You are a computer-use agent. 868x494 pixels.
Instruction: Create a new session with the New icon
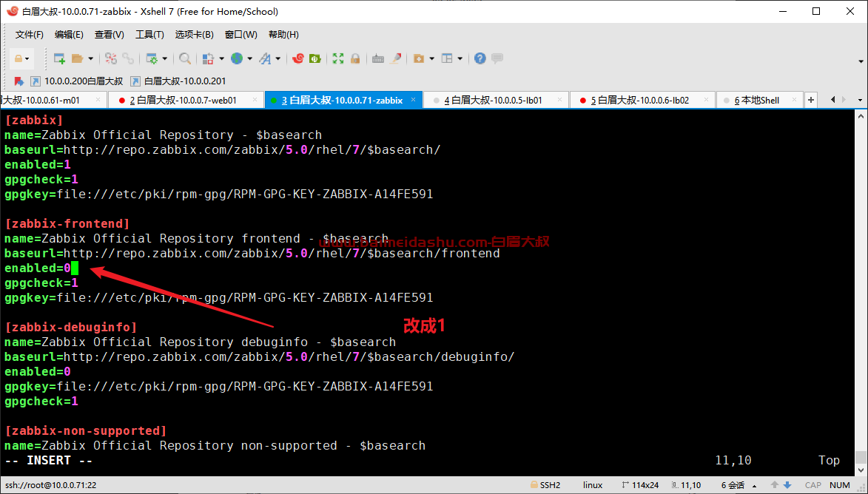tap(59, 58)
